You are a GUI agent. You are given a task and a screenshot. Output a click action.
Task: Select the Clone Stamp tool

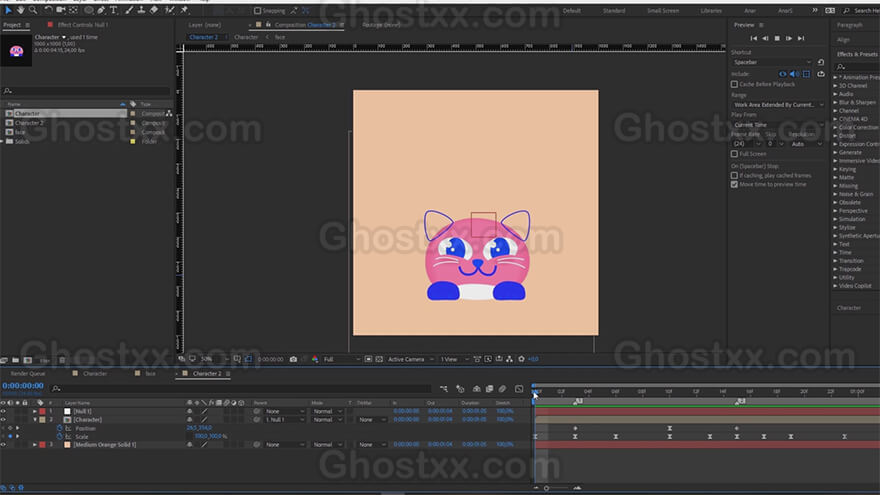point(141,10)
